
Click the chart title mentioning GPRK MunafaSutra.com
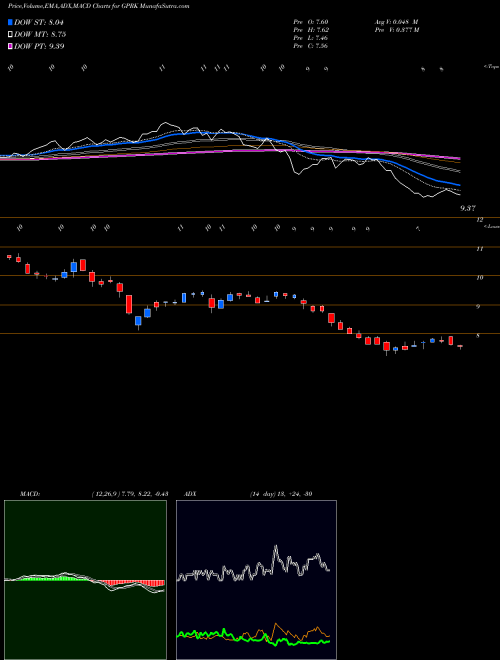pyautogui.click(x=98, y=6)
